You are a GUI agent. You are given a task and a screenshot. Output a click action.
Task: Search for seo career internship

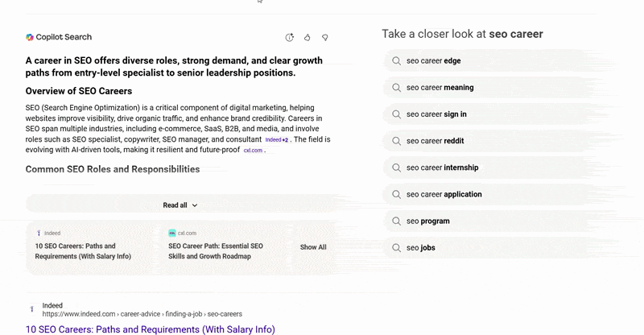tap(489, 167)
